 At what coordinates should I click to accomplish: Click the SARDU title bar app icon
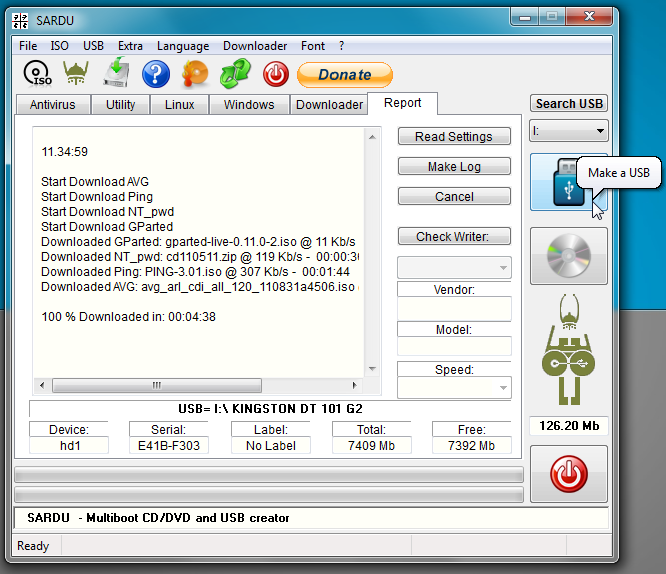click(20, 20)
